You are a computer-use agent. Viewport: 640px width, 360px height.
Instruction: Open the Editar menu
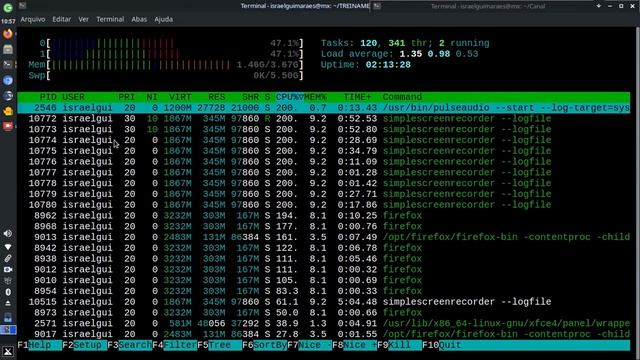(x=62, y=19)
